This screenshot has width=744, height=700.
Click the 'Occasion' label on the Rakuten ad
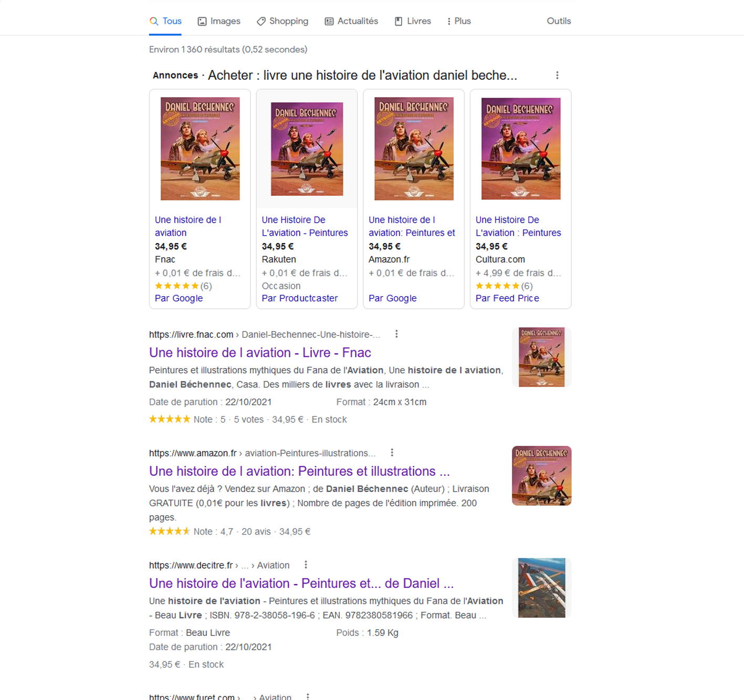click(x=281, y=286)
